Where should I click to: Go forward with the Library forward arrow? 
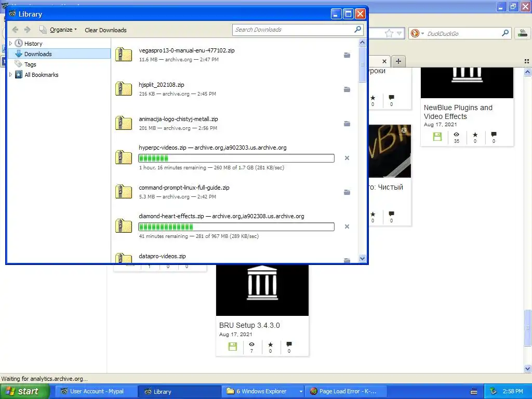pos(28,30)
